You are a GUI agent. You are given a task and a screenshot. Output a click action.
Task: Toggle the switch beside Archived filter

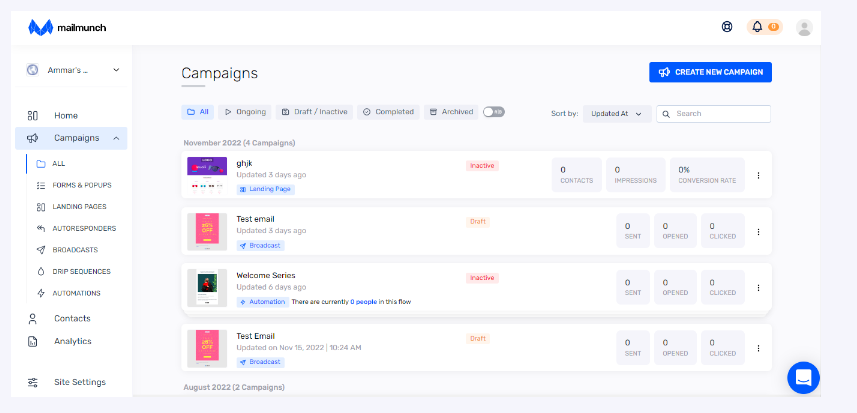(493, 112)
